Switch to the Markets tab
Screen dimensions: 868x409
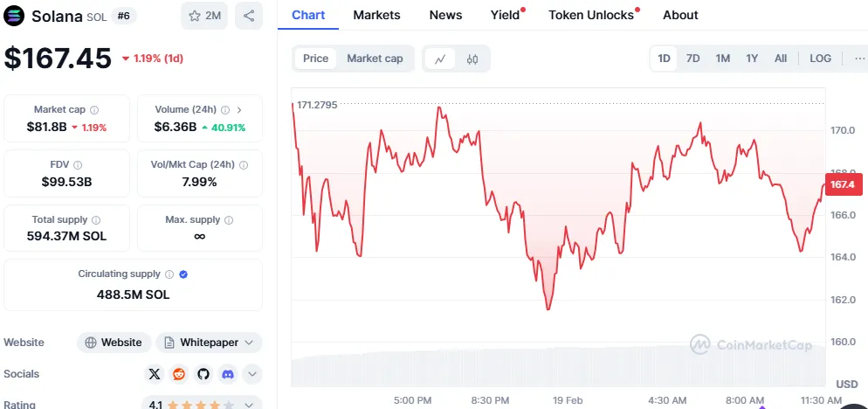376,15
